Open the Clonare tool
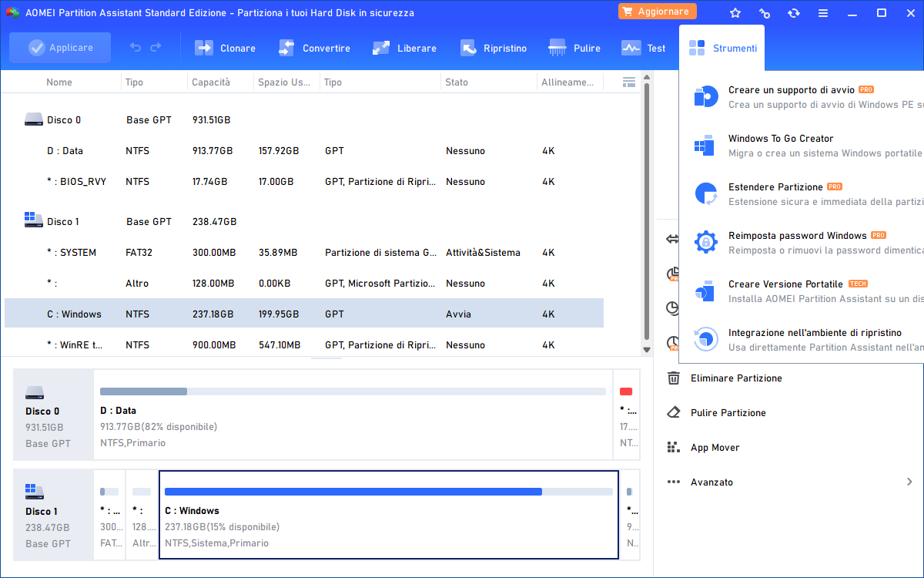The width and height of the screenshot is (924, 578). pyautogui.click(x=225, y=48)
